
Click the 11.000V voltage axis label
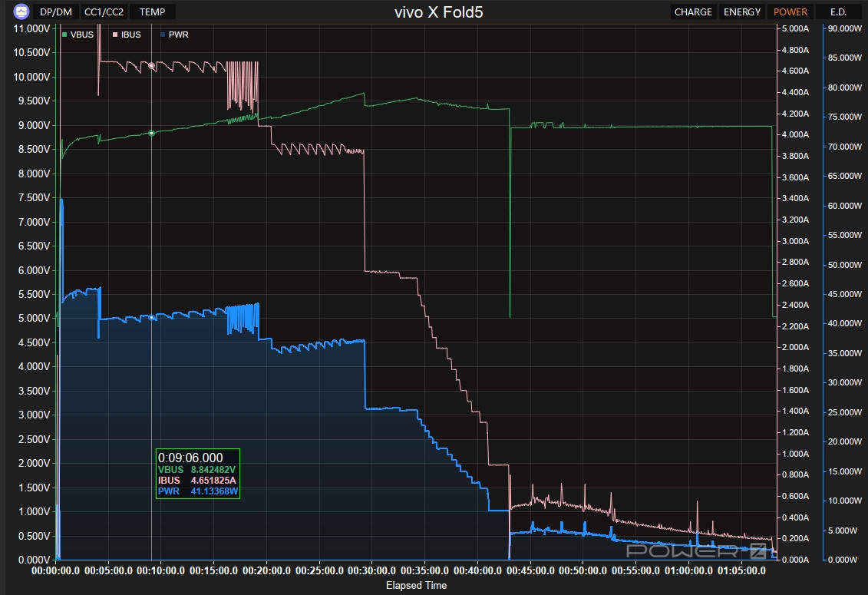(x=31, y=28)
